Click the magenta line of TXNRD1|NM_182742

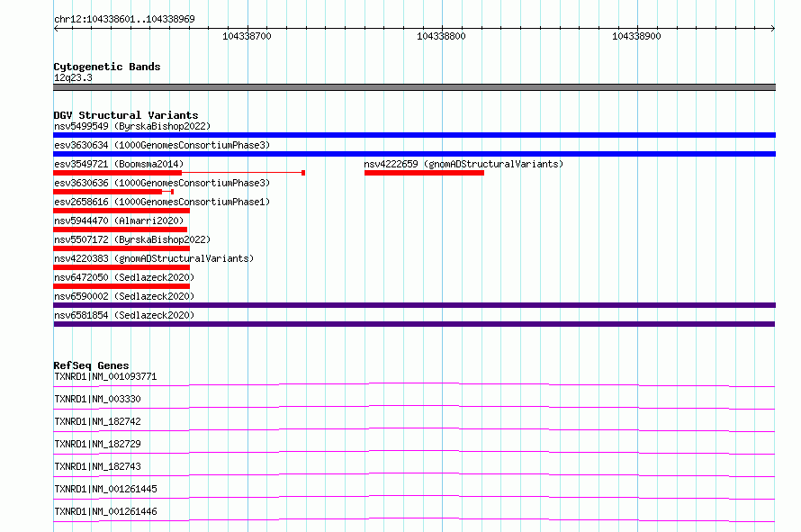coord(414,429)
